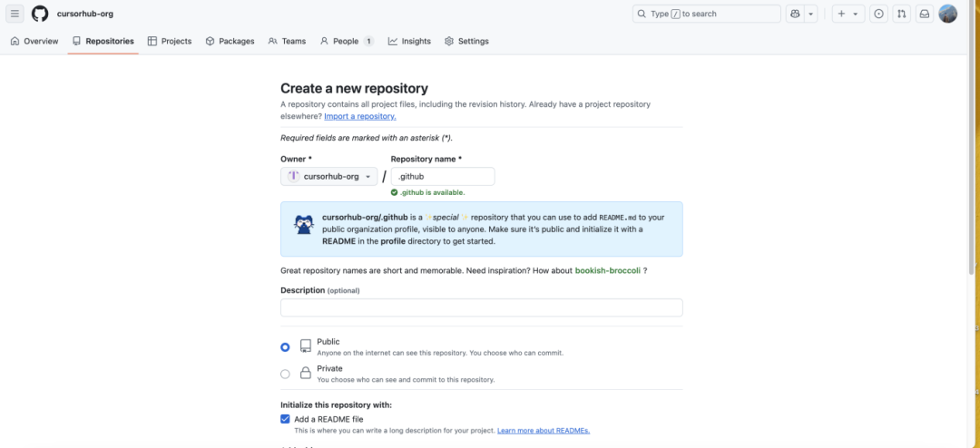Click the Import a repository link
The height and width of the screenshot is (448, 980).
[359, 116]
